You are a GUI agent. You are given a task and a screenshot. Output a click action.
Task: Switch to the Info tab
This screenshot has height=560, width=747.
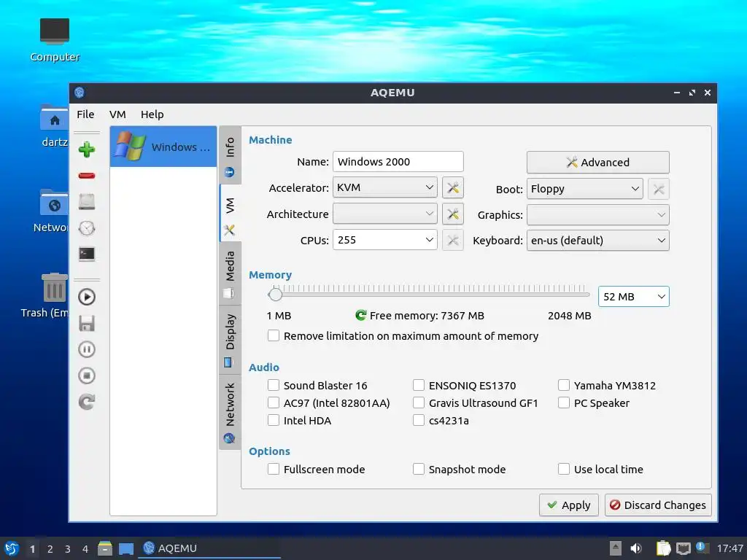click(230, 155)
